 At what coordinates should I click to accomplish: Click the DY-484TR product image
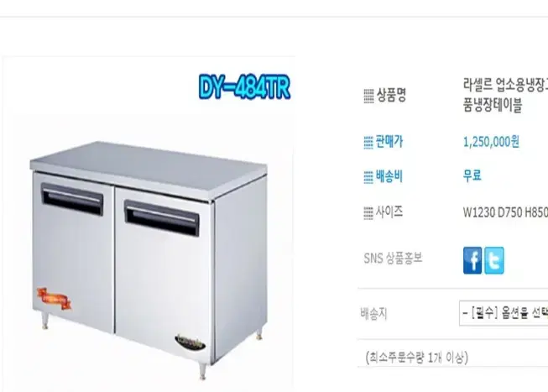point(149,224)
